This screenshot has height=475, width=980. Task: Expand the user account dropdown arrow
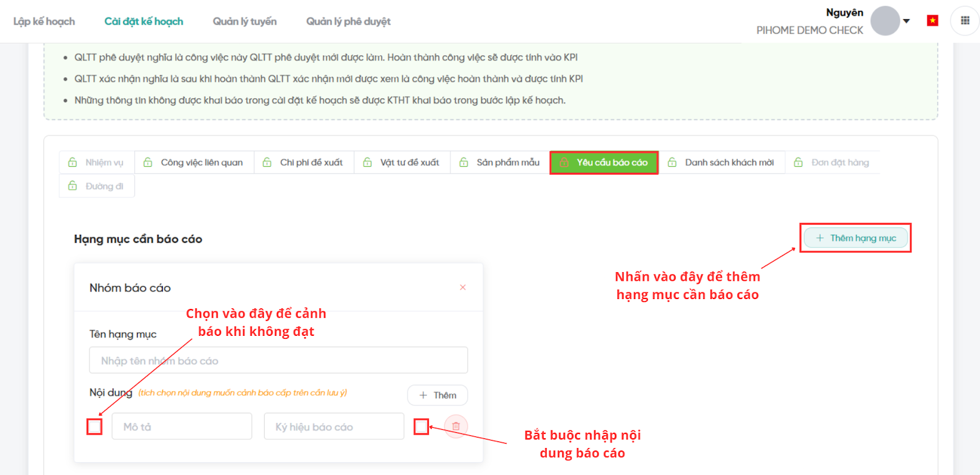click(x=907, y=21)
